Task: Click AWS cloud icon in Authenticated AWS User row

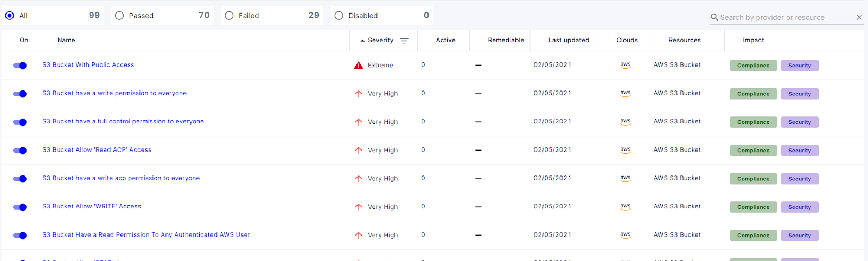Action: (626, 235)
